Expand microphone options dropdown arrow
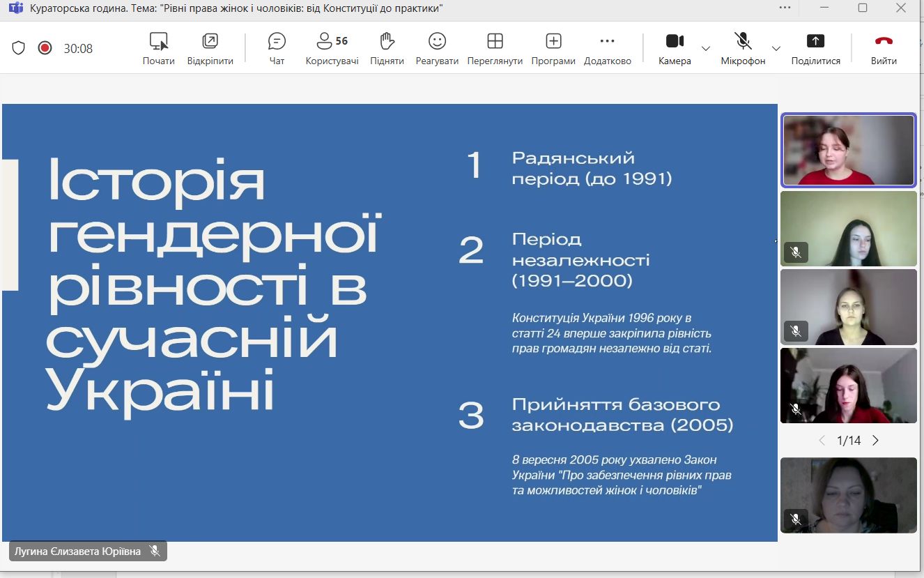 (x=776, y=49)
